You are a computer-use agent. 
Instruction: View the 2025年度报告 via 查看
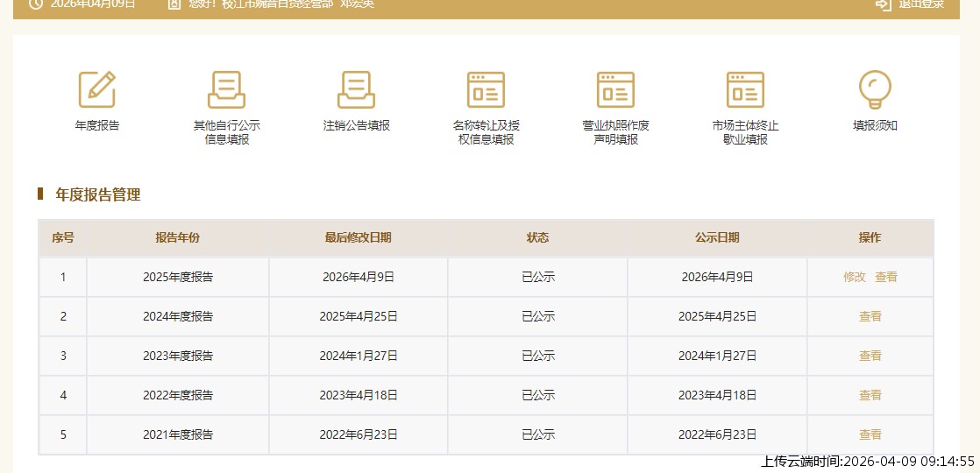886,277
